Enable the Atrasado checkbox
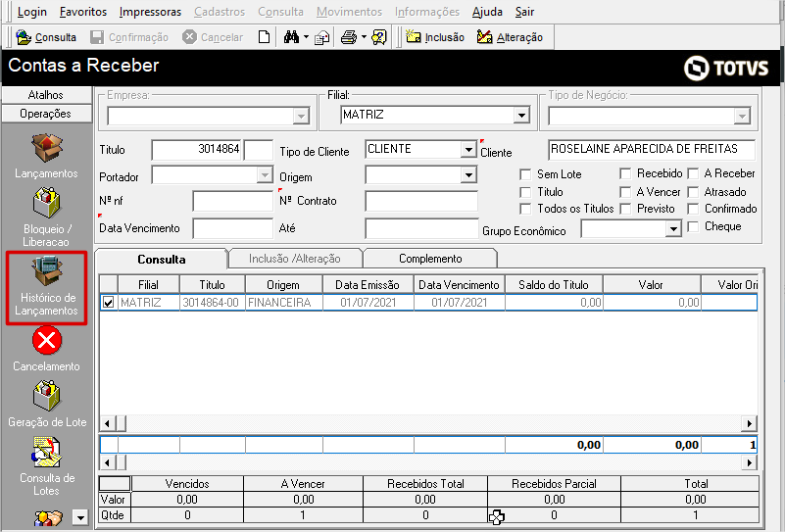This screenshot has width=785, height=532. 693,192
